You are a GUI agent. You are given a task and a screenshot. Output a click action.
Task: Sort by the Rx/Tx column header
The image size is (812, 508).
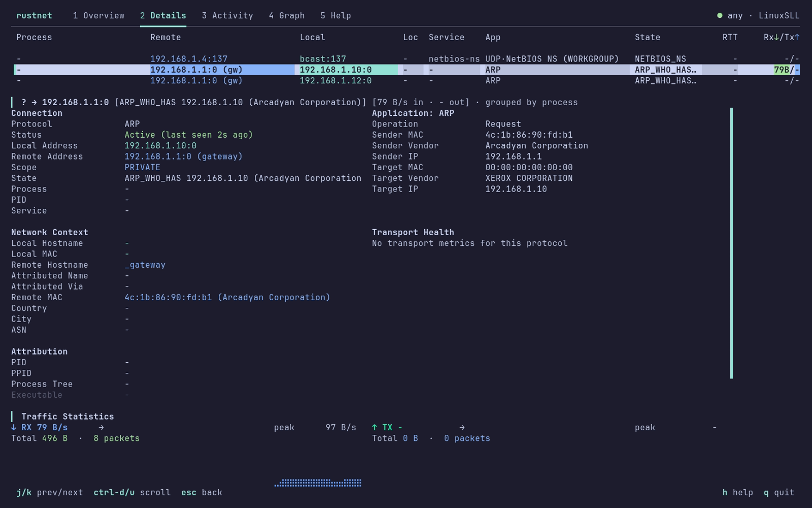coord(782,37)
